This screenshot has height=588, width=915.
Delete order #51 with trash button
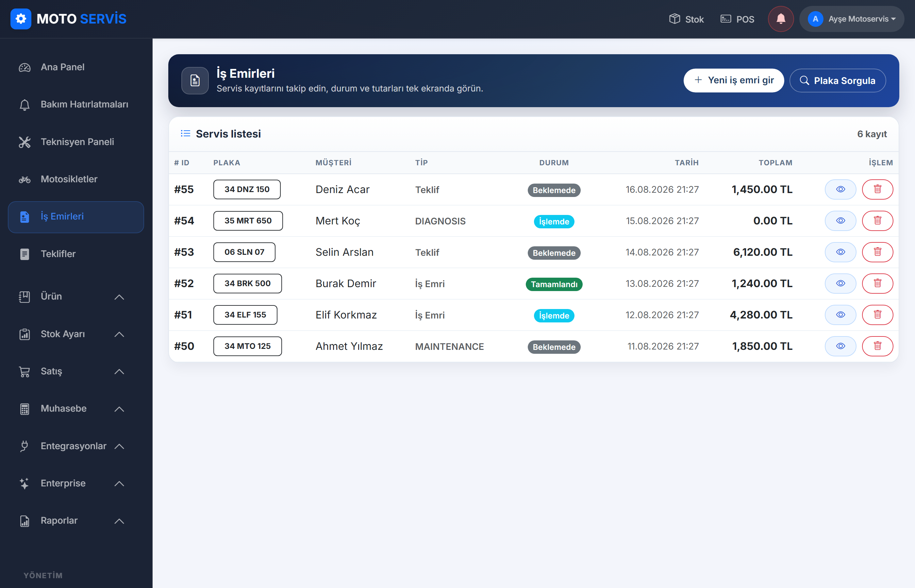click(x=877, y=315)
